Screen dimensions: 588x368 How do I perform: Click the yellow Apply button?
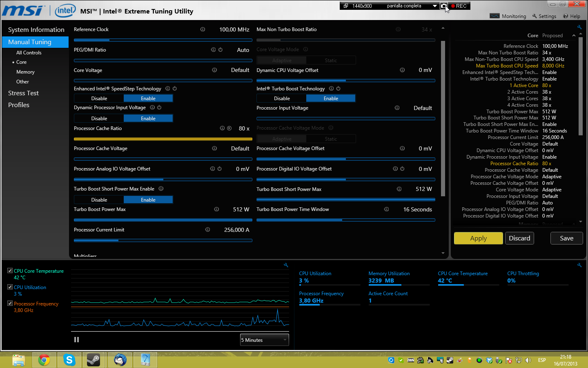[478, 238]
